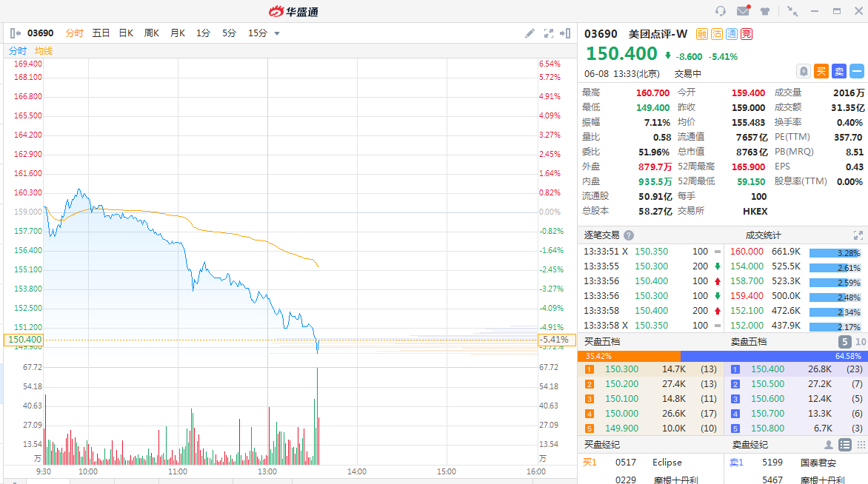Viewport: 868px width, 484px height.
Task: Click the orange 35.42% buy ratio bar
Action: pyautogui.click(x=629, y=356)
